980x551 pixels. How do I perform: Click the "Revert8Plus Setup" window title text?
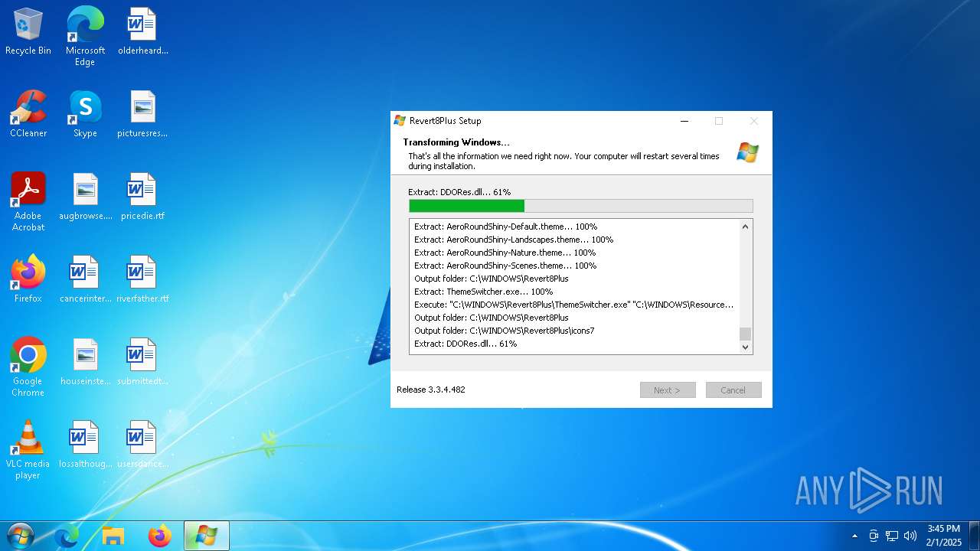(x=446, y=121)
